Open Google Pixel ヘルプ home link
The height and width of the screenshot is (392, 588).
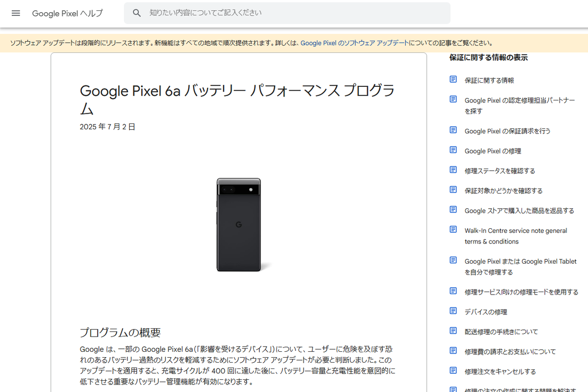(68, 13)
